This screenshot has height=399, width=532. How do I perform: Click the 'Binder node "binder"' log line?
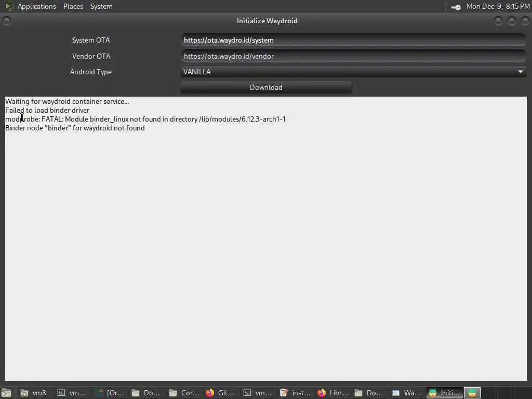75,128
